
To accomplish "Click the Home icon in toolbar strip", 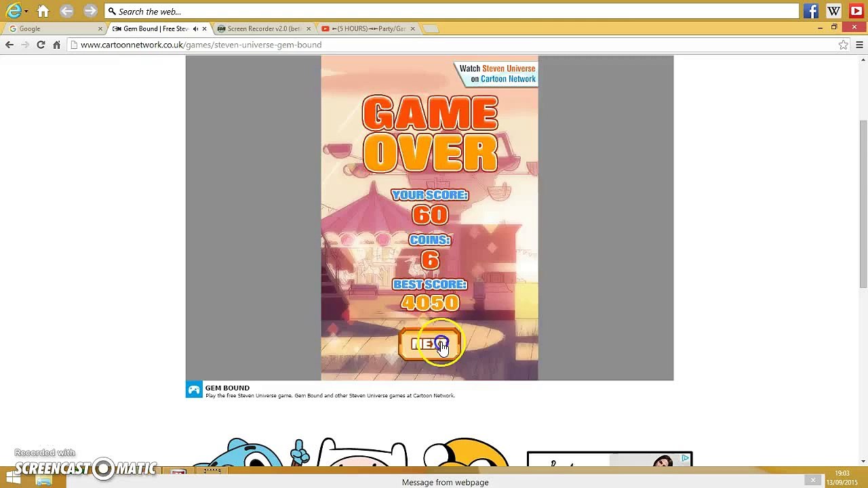I will point(43,11).
